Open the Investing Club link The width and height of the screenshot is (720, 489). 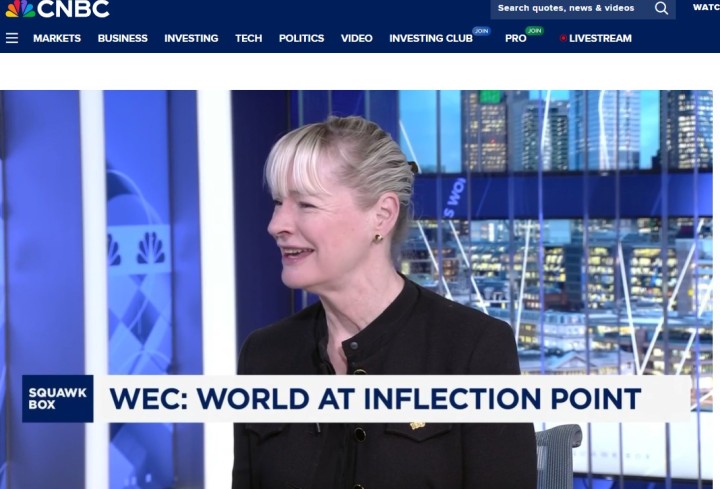[430, 38]
